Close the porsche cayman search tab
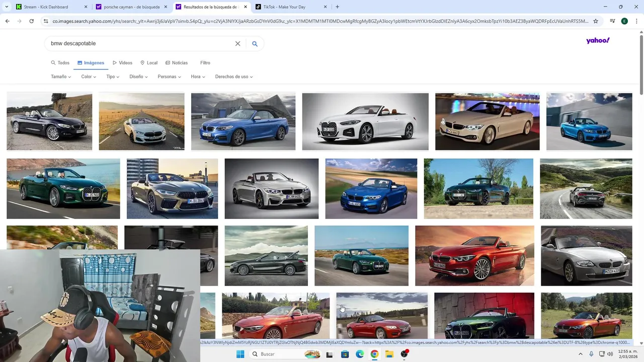The image size is (644, 362). click(x=166, y=7)
